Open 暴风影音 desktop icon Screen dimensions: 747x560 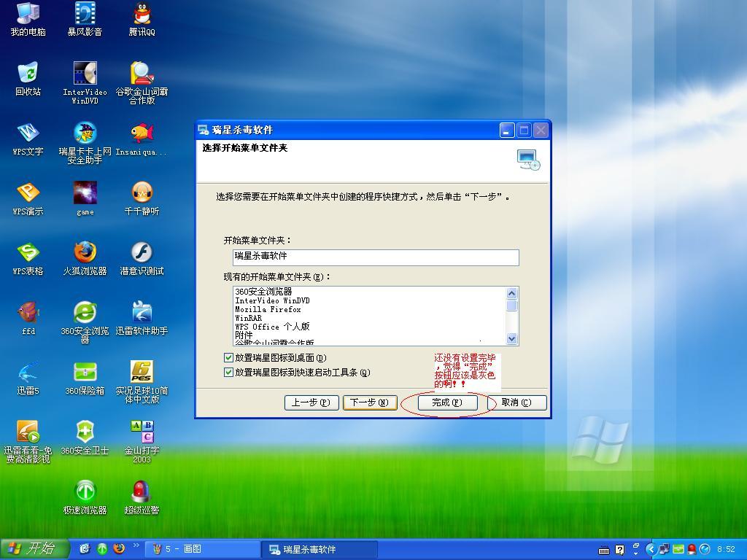[85, 19]
